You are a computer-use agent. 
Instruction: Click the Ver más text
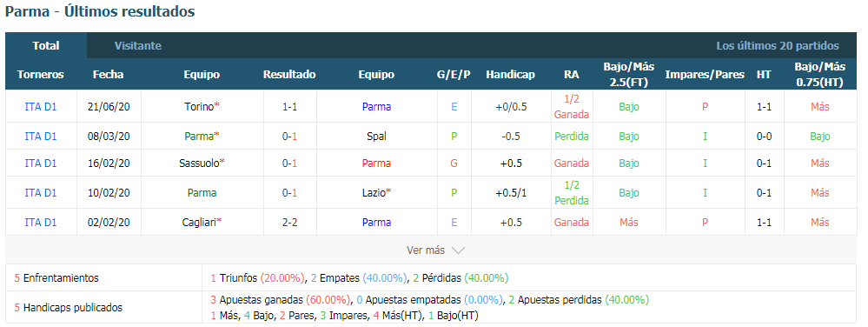tap(426, 250)
